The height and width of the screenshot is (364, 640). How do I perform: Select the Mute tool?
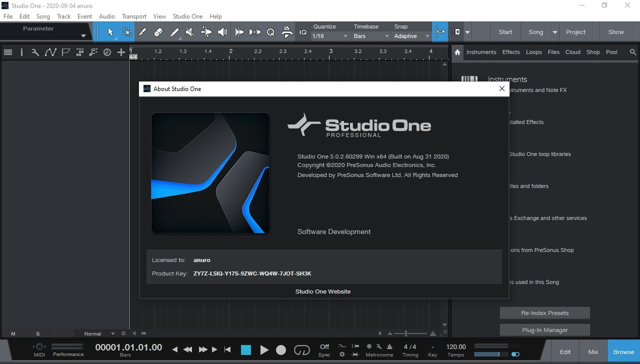190,32
